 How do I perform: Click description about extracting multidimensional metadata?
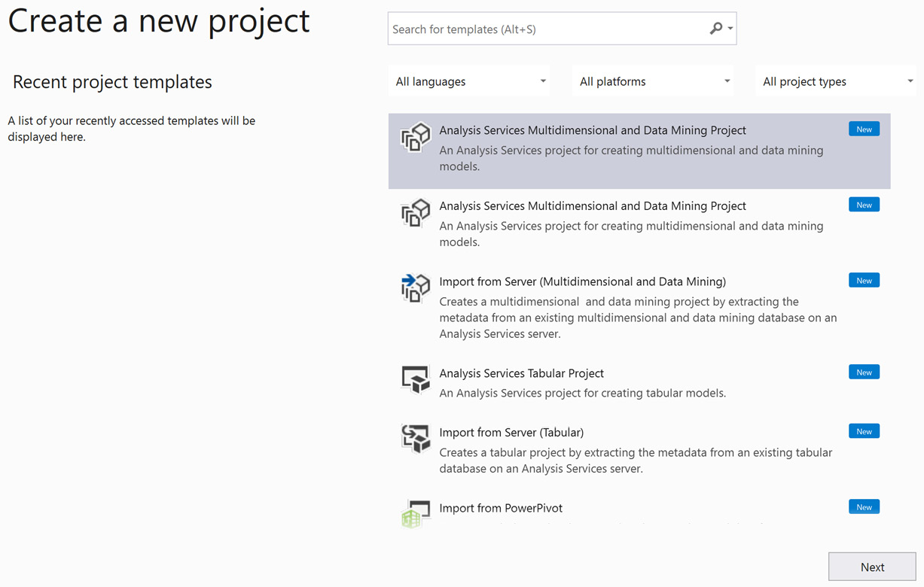[638, 318]
